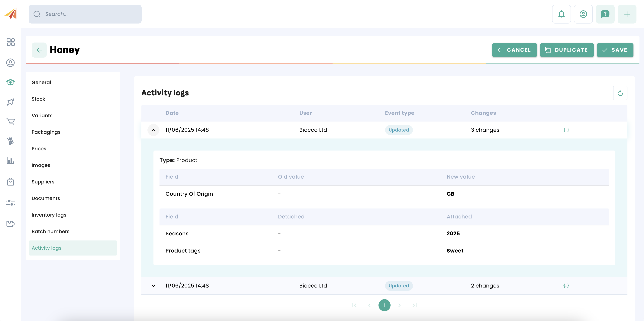Image resolution: width=644 pixels, height=321 pixels.
Task: Expand the 2 changes log row
Action: coord(153,286)
